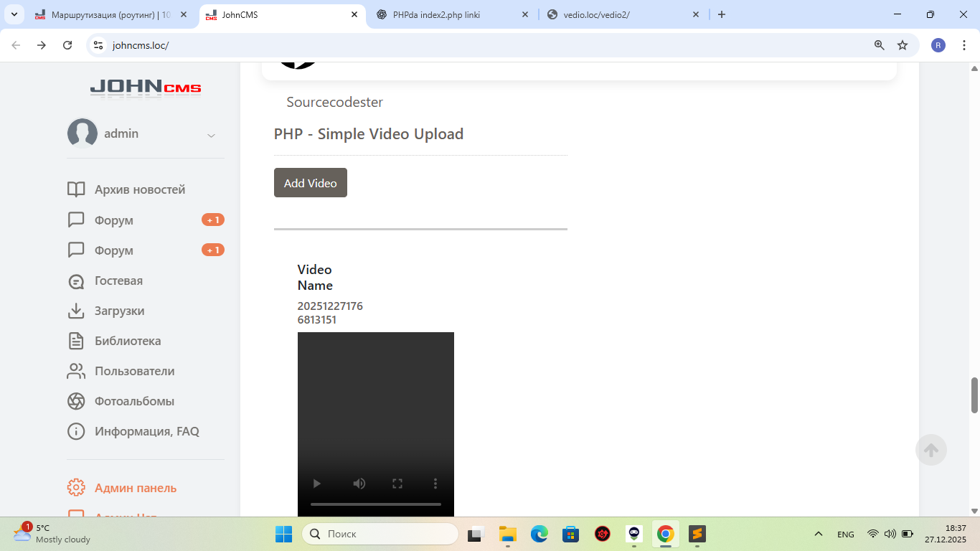
Task: Show hidden system tray icons
Action: (x=818, y=534)
